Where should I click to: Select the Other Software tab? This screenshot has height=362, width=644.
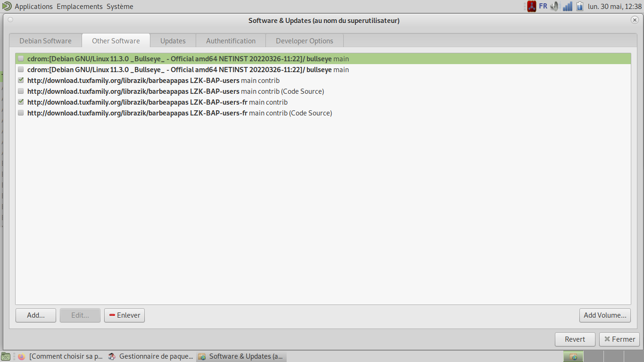[116, 41]
